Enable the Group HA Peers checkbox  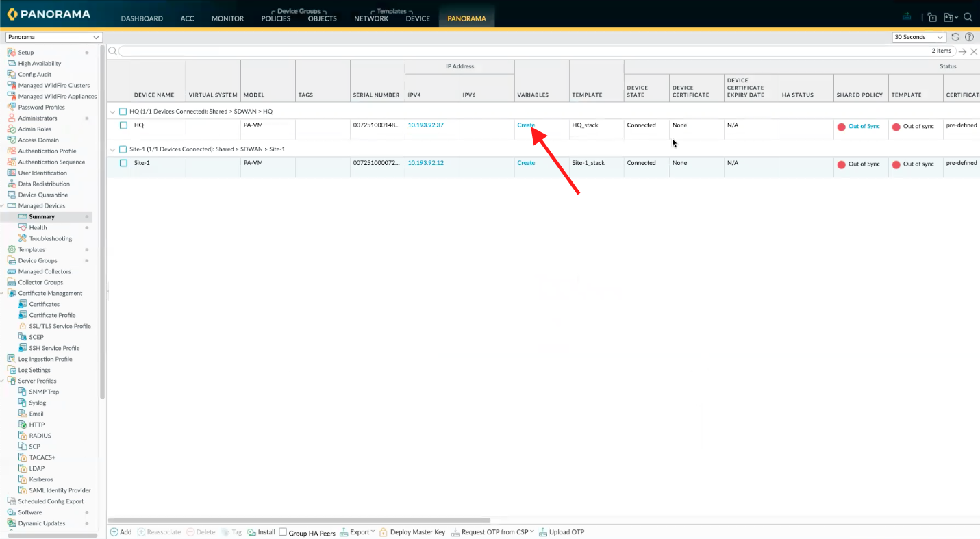click(x=283, y=532)
